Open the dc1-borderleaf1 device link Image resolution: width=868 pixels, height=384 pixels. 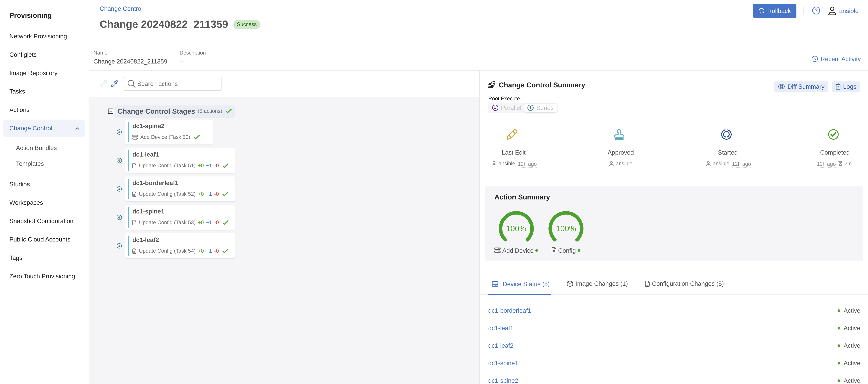tap(510, 311)
